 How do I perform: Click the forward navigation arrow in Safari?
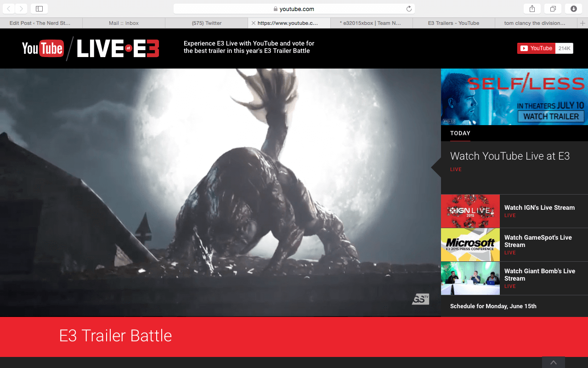pyautogui.click(x=21, y=8)
